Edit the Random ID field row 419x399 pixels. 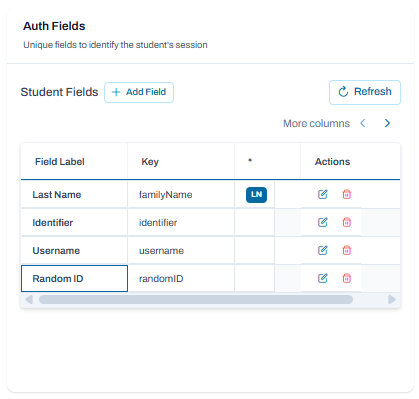click(x=322, y=278)
